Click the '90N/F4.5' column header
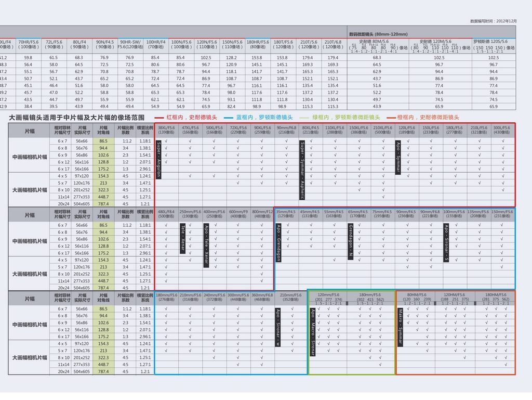Viewport: 532px width, 400px height. 105,45
